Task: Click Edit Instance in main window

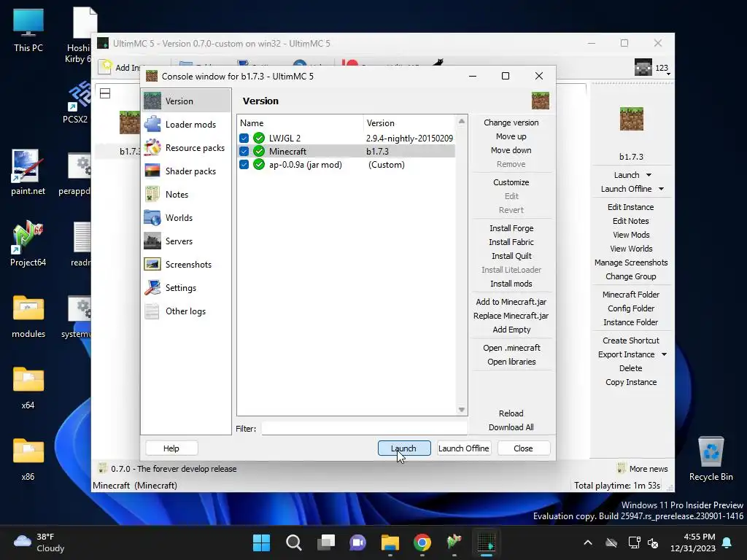Action: (630, 207)
